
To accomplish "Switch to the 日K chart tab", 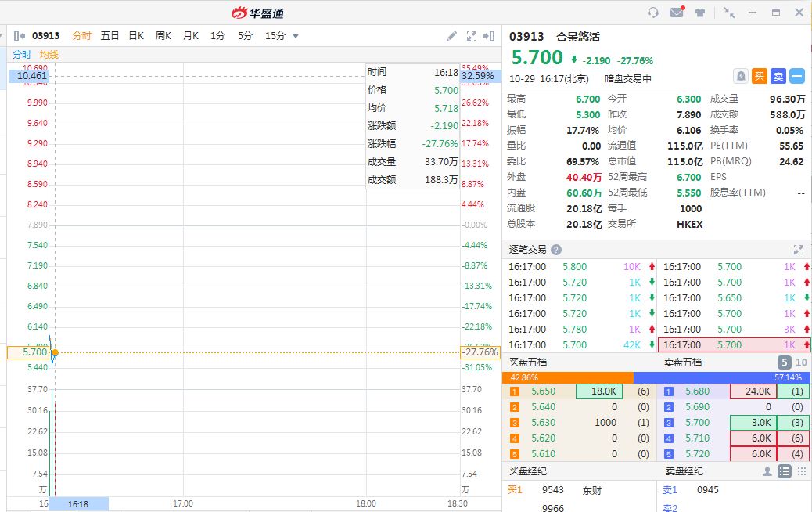I will coord(136,36).
